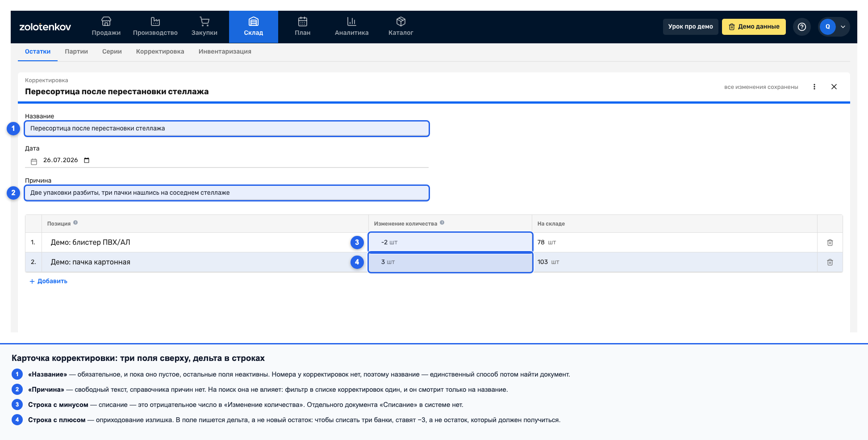868x440 pixels.
Task: Open the Аналитика section
Action: (351, 27)
